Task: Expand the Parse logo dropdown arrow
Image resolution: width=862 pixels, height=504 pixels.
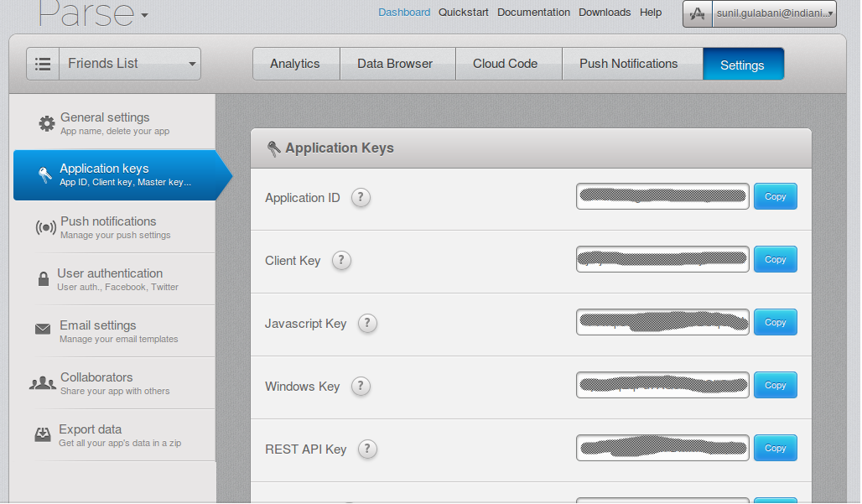Action: click(144, 15)
